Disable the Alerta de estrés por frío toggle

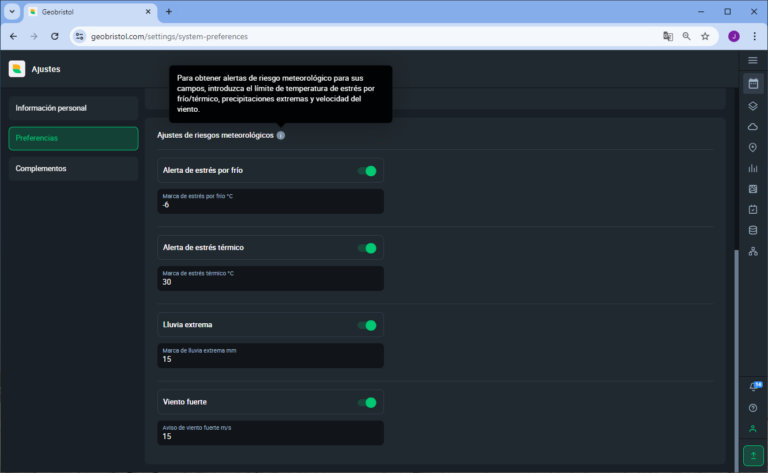tap(367, 171)
